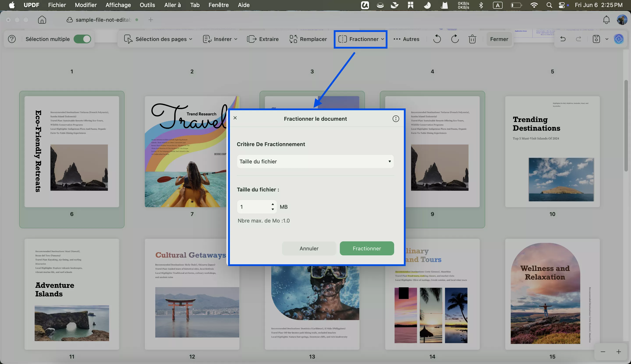The height and width of the screenshot is (364, 631).
Task: Decrease file size with down stepper
Action: pos(273,209)
